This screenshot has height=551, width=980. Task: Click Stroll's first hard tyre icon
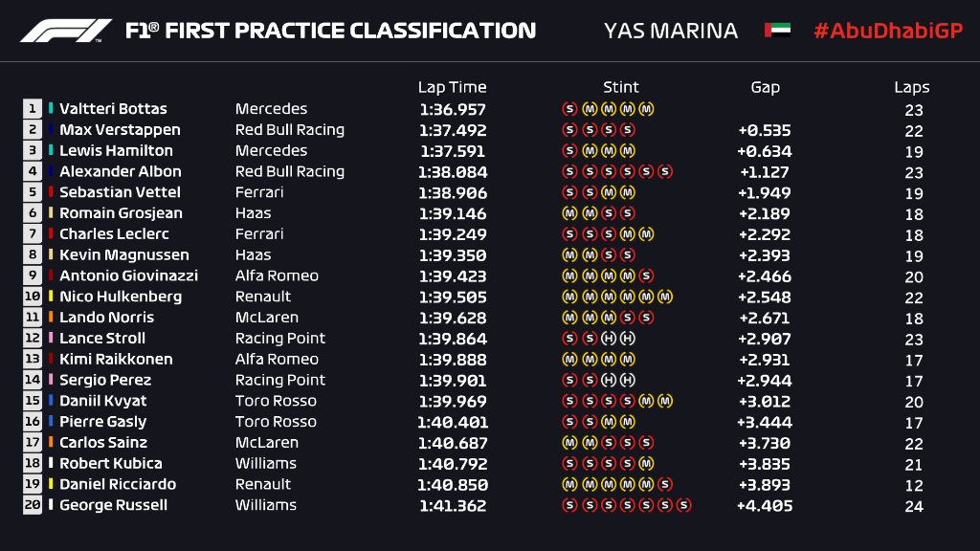tap(608, 339)
